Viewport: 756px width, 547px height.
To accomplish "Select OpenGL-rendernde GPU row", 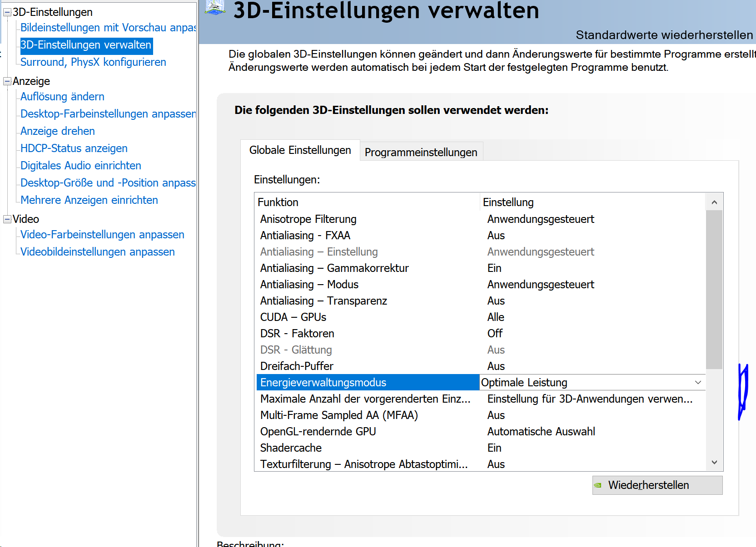I will click(481, 432).
